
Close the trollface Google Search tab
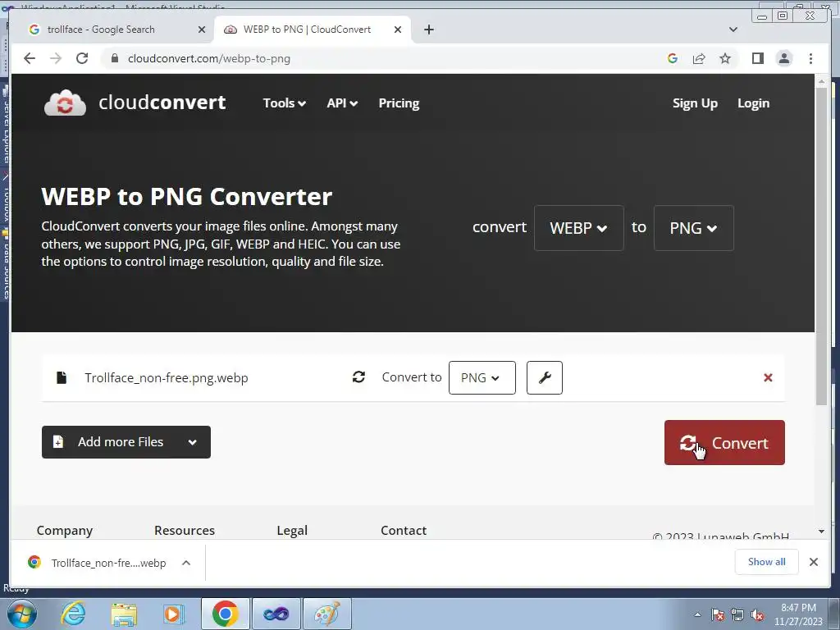[x=202, y=30]
